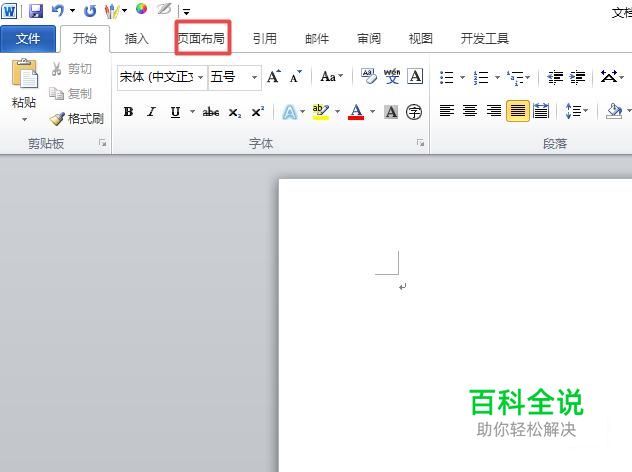This screenshot has height=472, width=632.
Task: Click the font name box 宋体
Action: tap(156, 77)
